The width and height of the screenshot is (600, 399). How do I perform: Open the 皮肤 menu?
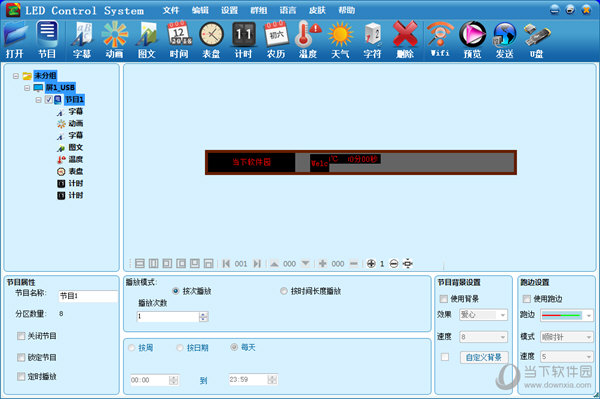(317, 10)
